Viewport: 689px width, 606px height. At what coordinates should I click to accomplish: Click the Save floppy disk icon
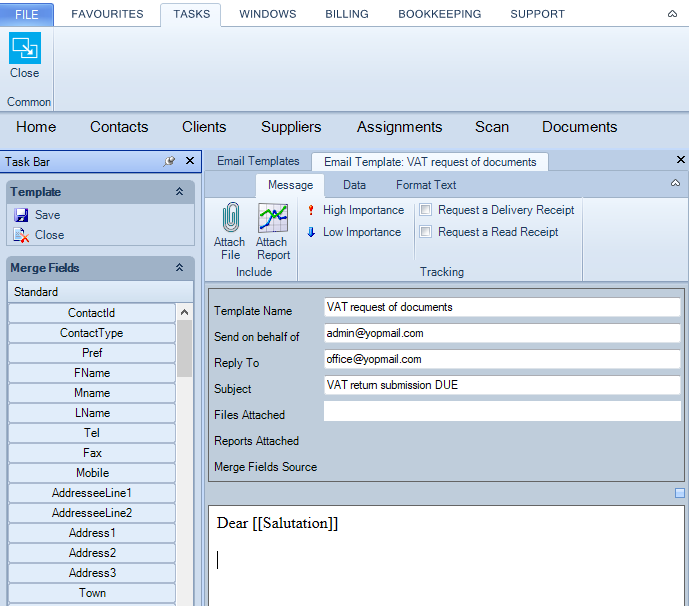point(21,215)
